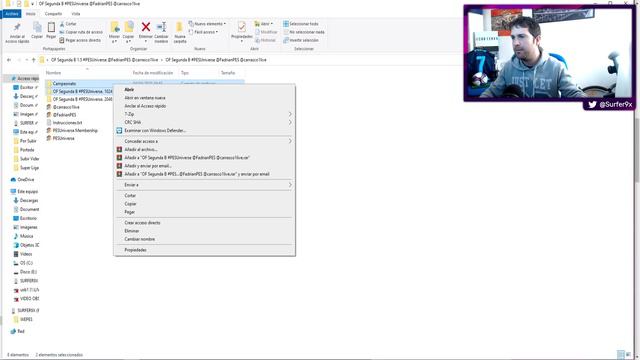Choose Abrir en ventana nueva
The height and width of the screenshot is (360, 640).
pos(204,98)
